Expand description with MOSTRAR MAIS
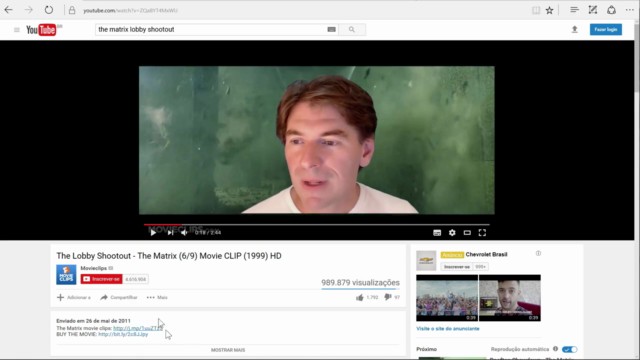The image size is (640, 360). point(228,350)
